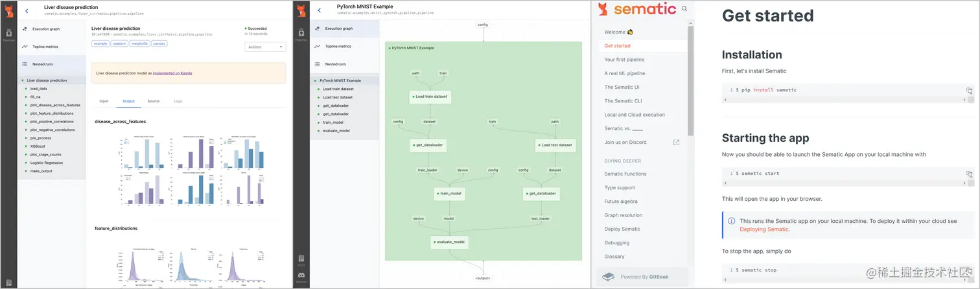Click the back arrow beside Liver disease prediction title
The height and width of the screenshot is (289, 980).
[x=27, y=10]
